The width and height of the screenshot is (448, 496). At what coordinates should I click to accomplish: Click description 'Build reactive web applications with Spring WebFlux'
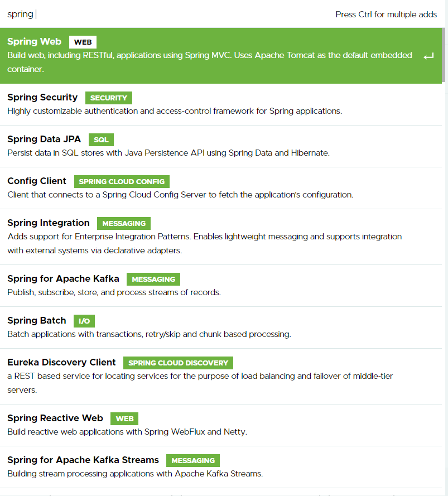click(x=127, y=432)
